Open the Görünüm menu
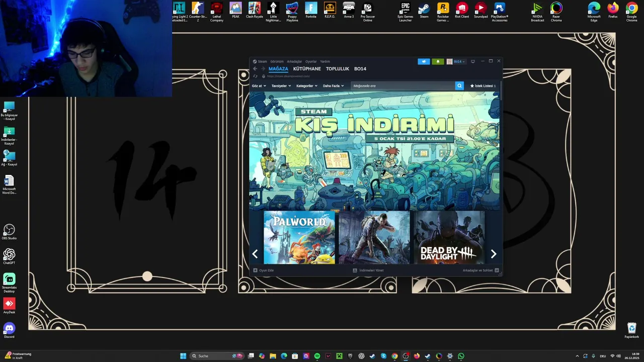 [x=277, y=61]
